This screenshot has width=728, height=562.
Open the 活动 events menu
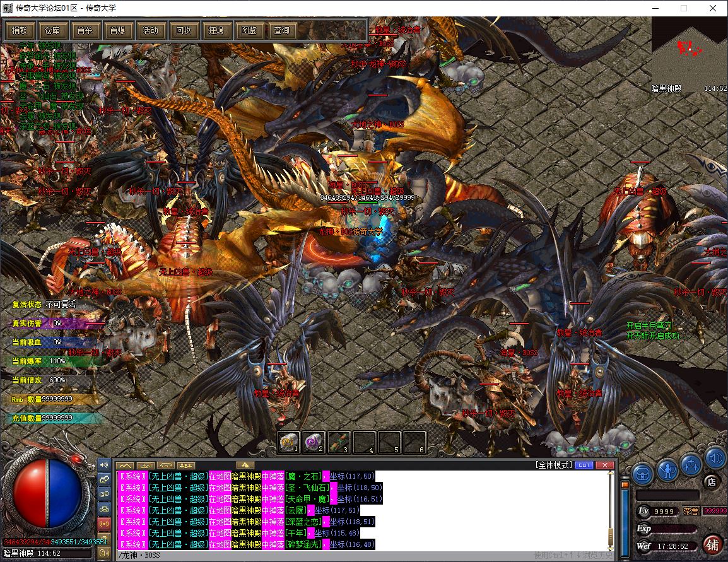click(x=150, y=31)
